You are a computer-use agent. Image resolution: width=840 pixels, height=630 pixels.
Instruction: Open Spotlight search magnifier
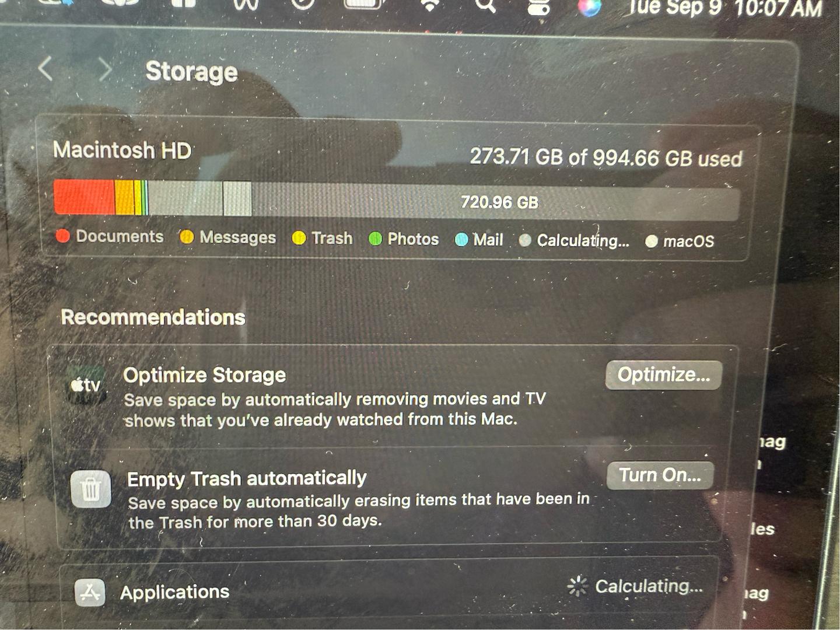tap(485, 6)
